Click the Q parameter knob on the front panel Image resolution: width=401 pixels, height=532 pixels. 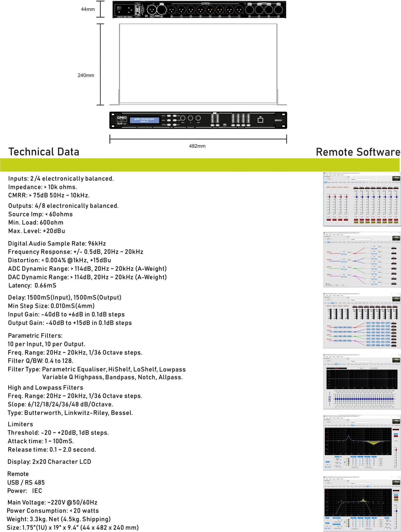coord(190,118)
